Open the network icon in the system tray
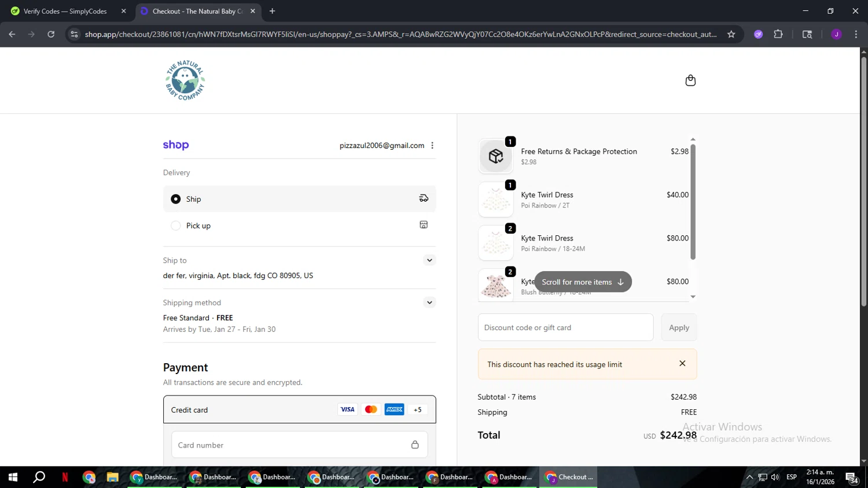This screenshot has height=488, width=868. pyautogui.click(x=762, y=477)
